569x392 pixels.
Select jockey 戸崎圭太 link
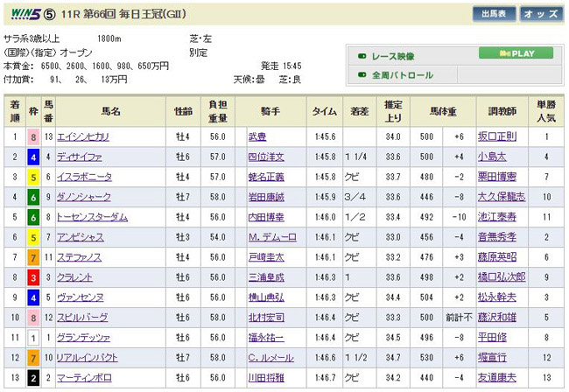266,256
